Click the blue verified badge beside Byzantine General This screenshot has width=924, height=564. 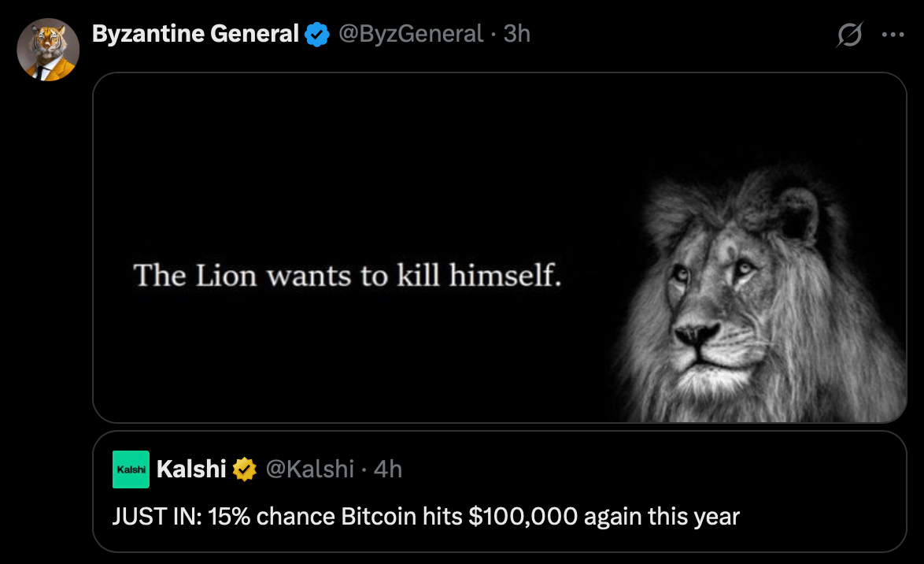[x=317, y=35]
